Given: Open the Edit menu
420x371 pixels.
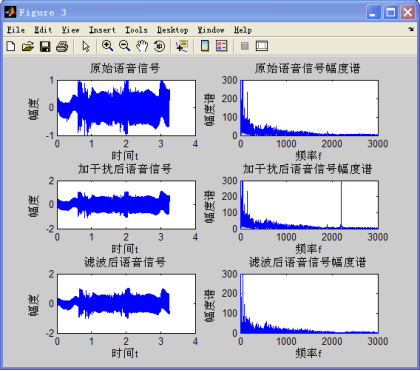Looking at the screenshot, I should click(x=43, y=30).
